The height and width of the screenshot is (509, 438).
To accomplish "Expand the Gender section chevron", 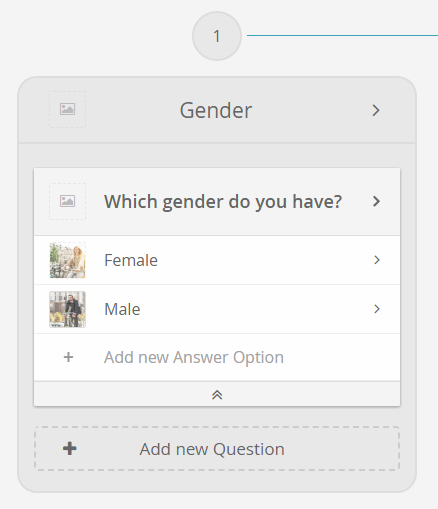I will pyautogui.click(x=376, y=110).
